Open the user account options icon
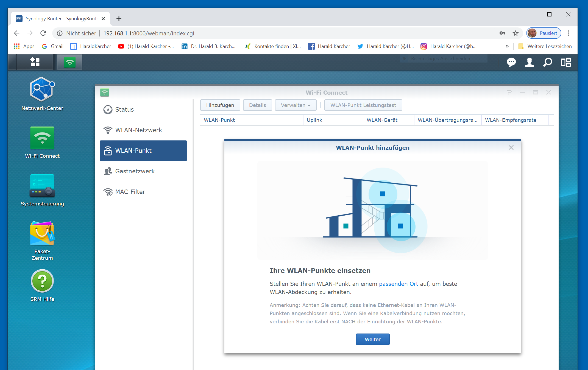588x370 pixels. pos(529,62)
